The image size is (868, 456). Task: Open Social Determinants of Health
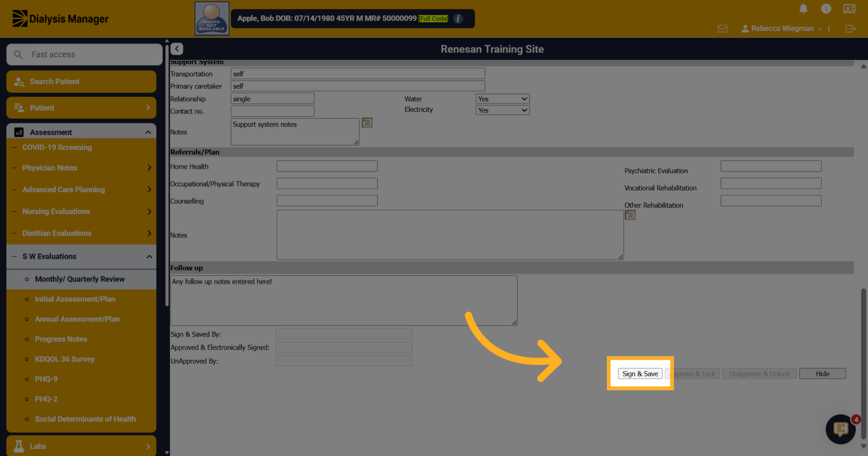[x=85, y=419]
